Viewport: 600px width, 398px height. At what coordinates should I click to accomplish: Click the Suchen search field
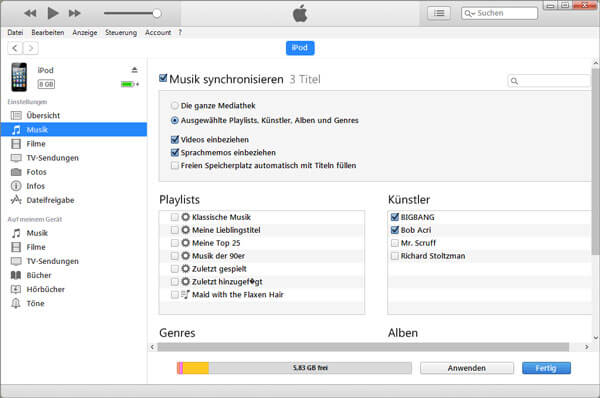coord(499,13)
